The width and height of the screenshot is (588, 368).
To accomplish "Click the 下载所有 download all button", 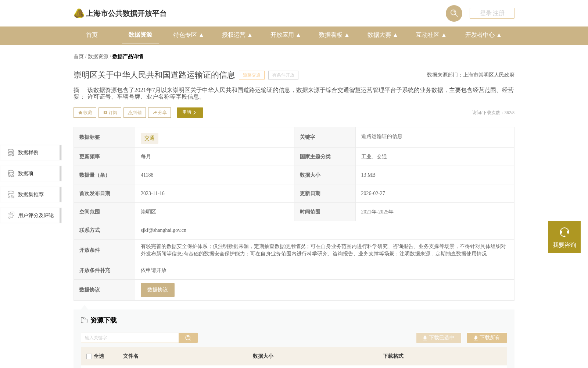I will tap(487, 338).
